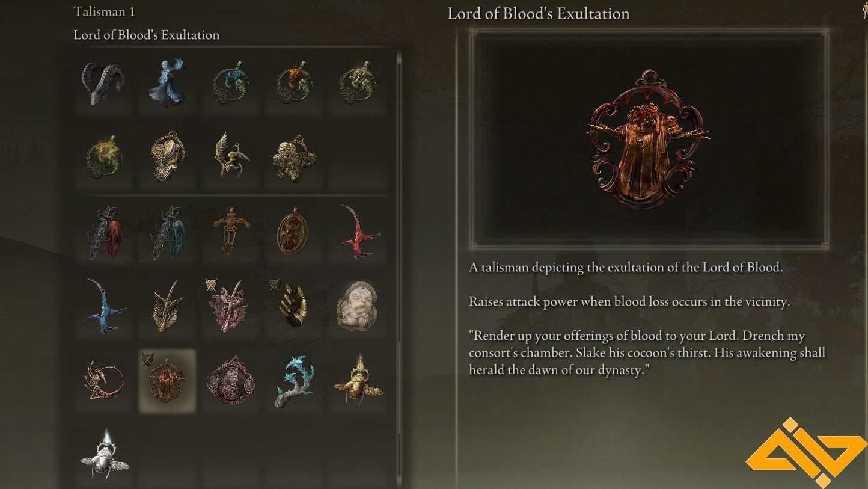Choose the round crimson portrait medallion
Viewport: 868px width, 489px height.
pos(230,381)
